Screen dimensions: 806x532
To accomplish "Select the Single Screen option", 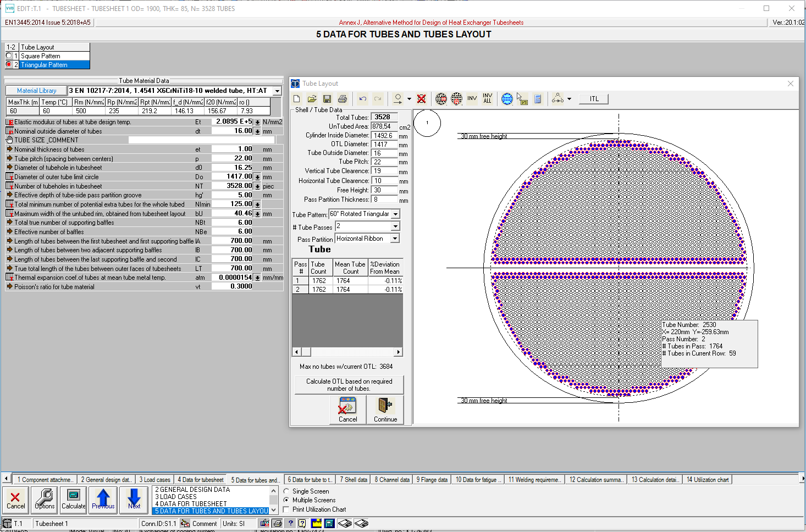I will pyautogui.click(x=286, y=491).
